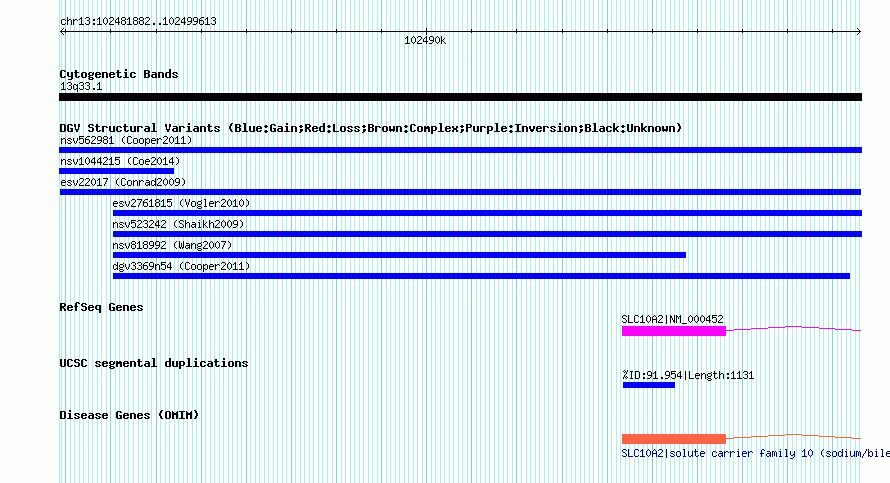Click the esv2761815 (Vogler2010) label
Viewport: 890px width, 483px height.
(x=181, y=203)
